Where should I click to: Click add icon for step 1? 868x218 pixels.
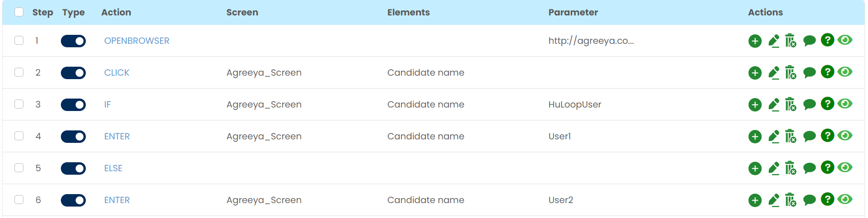point(755,41)
